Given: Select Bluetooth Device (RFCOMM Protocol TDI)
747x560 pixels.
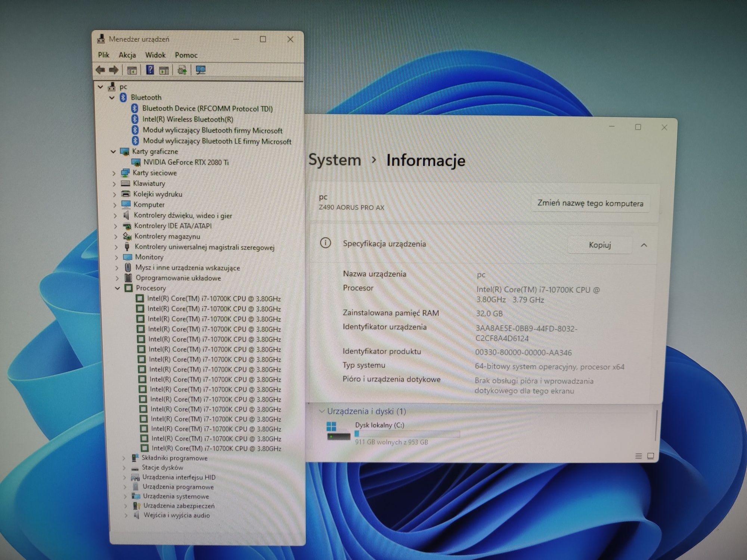Looking at the screenshot, I should (207, 109).
